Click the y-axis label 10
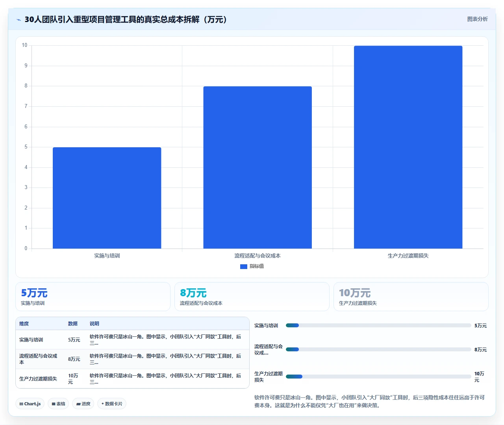 point(24,45)
